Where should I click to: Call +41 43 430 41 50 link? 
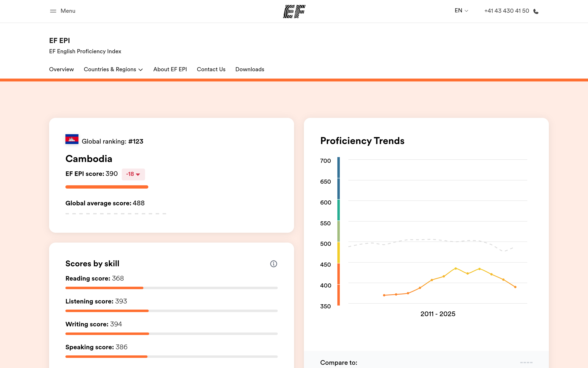coord(507,11)
